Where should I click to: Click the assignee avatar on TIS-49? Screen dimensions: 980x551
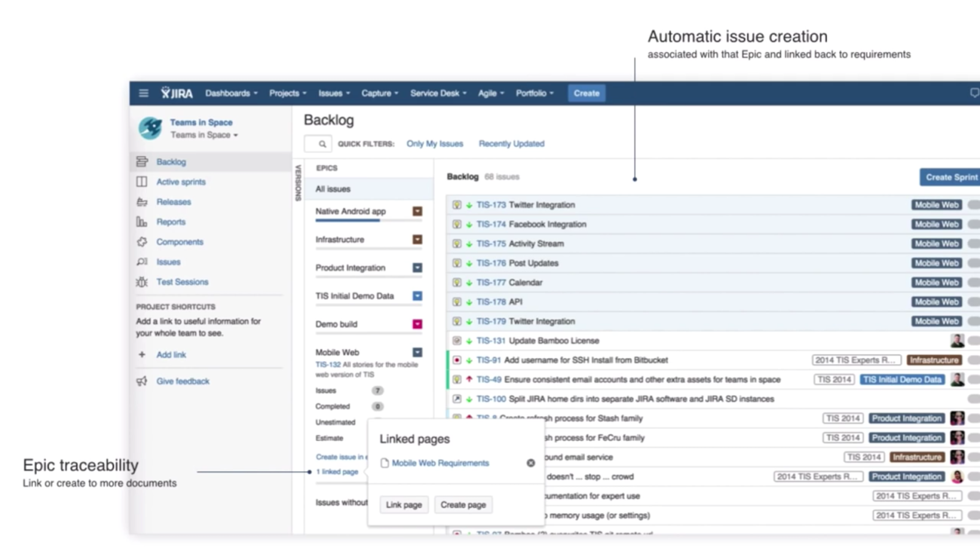(x=957, y=380)
